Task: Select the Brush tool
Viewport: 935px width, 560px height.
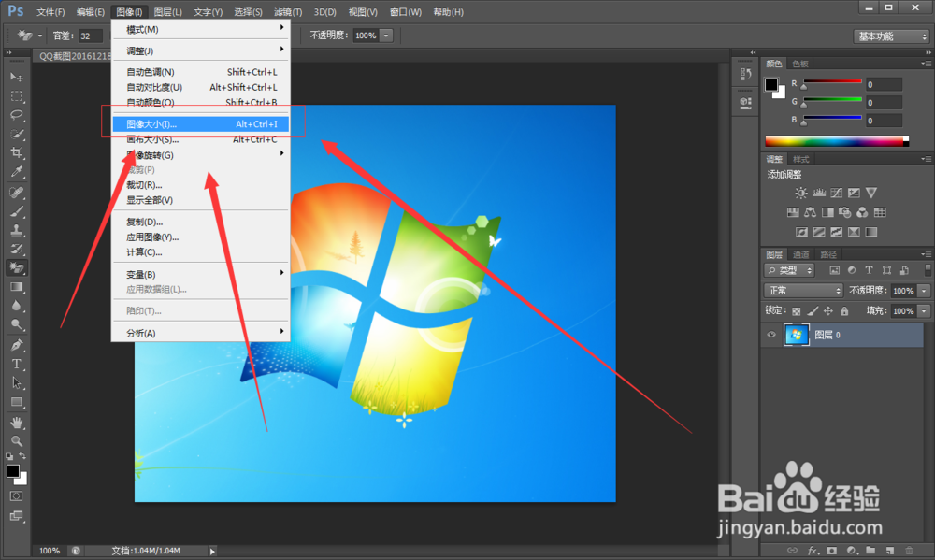Action: [x=16, y=211]
